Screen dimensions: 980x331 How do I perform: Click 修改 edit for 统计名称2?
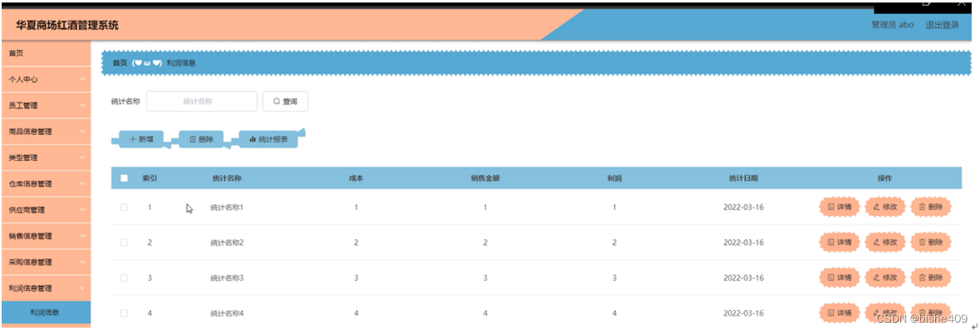pos(885,242)
